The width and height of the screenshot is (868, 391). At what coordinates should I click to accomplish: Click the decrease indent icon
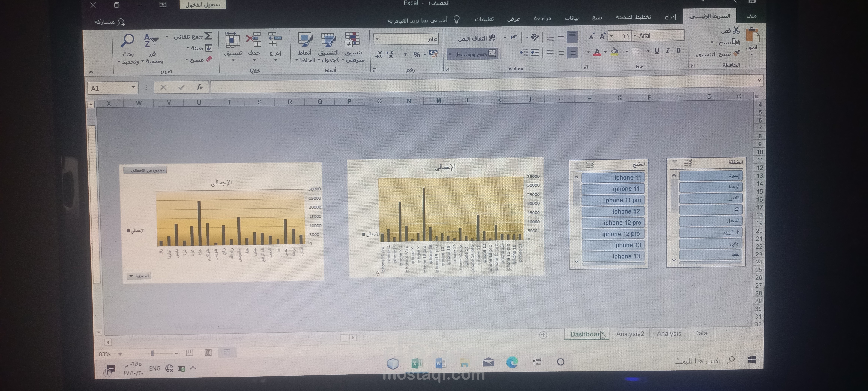click(535, 53)
